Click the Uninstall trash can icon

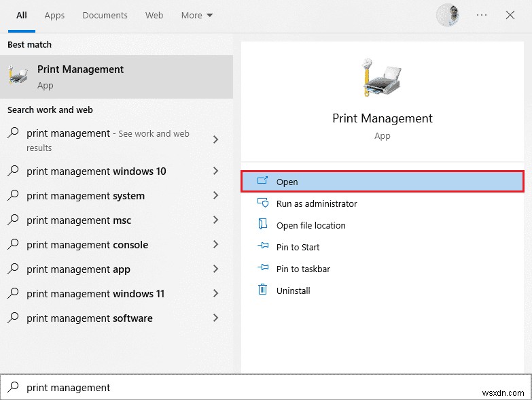tap(263, 290)
